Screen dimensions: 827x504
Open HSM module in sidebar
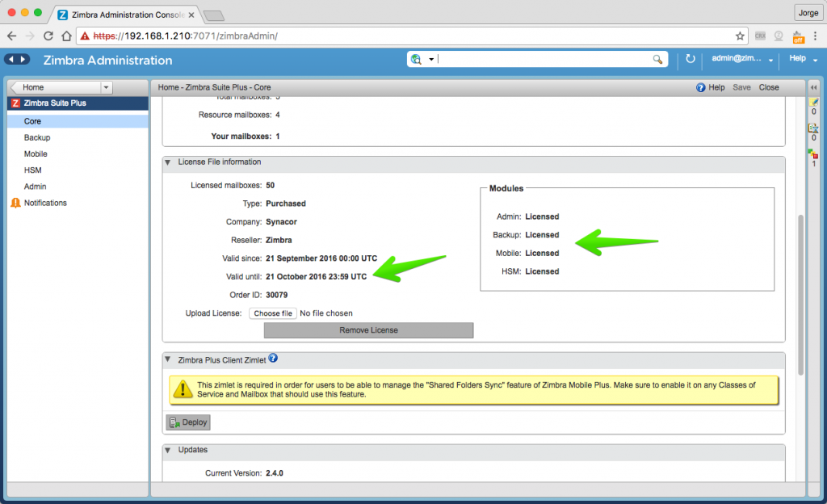click(x=32, y=170)
